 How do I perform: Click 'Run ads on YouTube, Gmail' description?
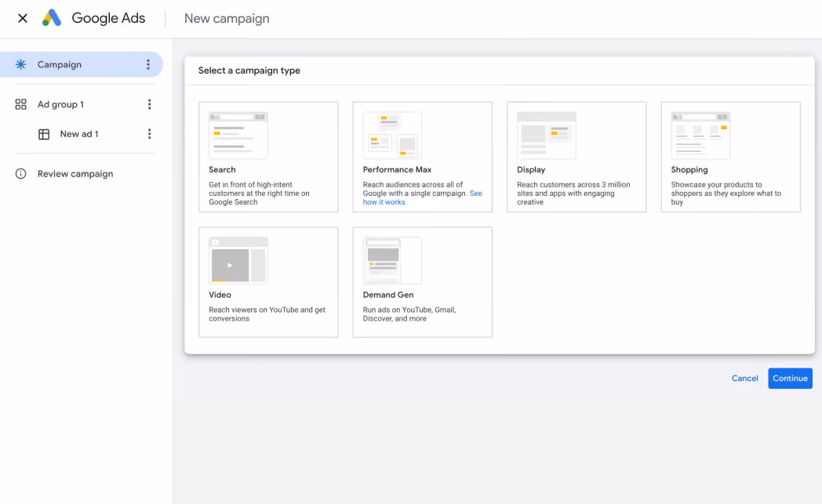[x=409, y=314]
